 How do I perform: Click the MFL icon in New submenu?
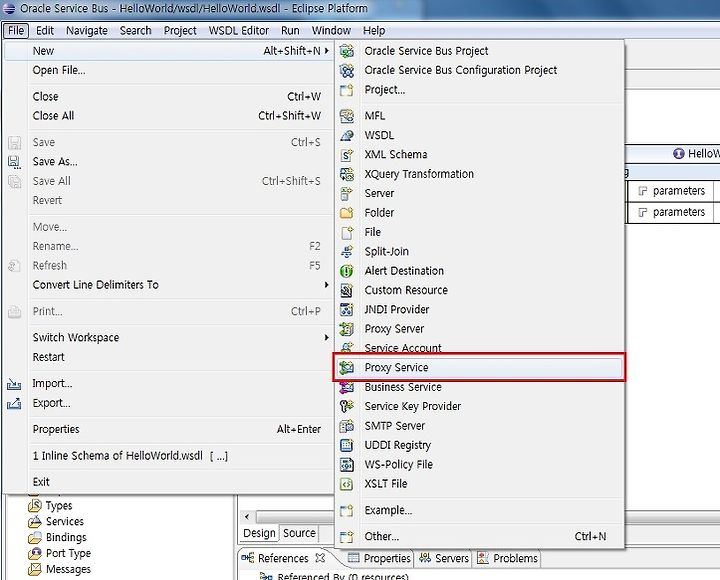point(347,116)
